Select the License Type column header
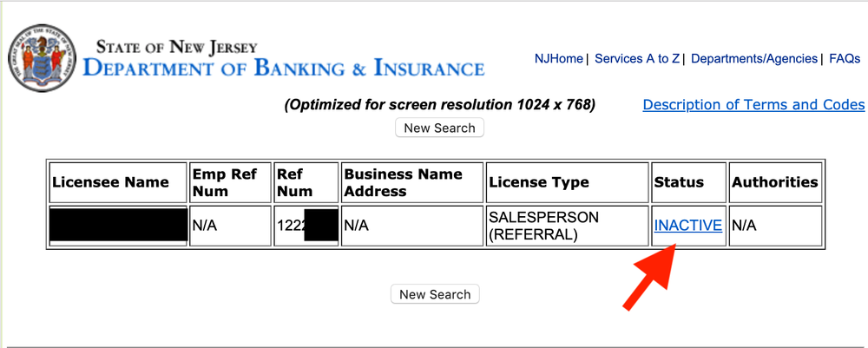Viewport: 868px width, 348px height. (x=539, y=182)
